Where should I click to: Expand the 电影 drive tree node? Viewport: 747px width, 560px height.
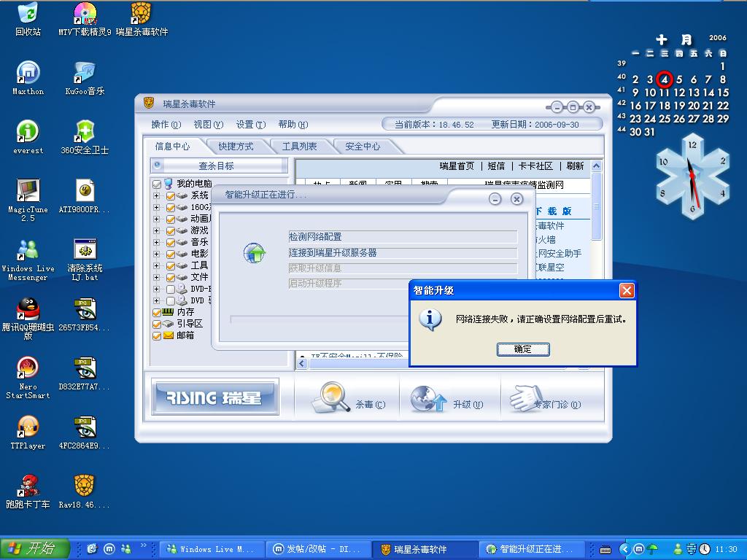tap(156, 254)
